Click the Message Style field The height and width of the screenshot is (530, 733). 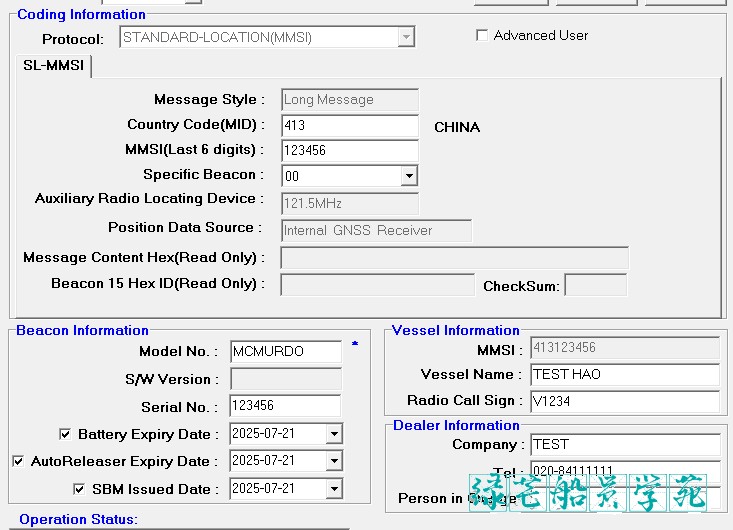[350, 100]
